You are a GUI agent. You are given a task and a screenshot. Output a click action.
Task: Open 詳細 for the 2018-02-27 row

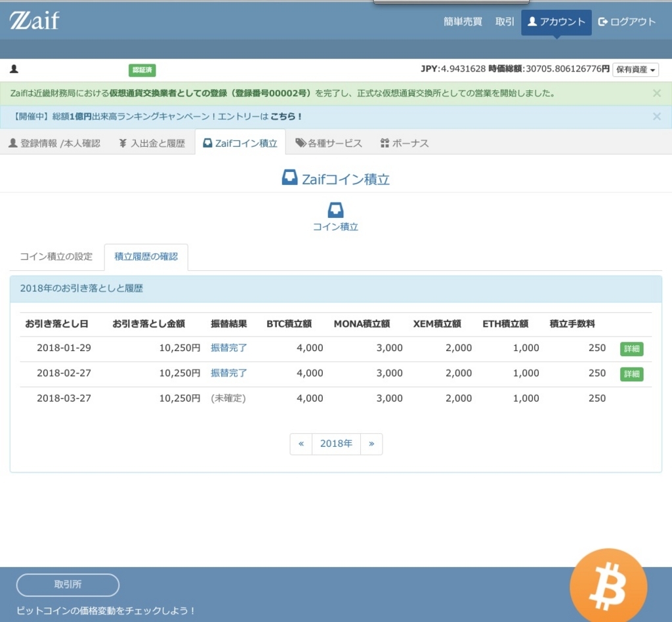click(x=632, y=375)
